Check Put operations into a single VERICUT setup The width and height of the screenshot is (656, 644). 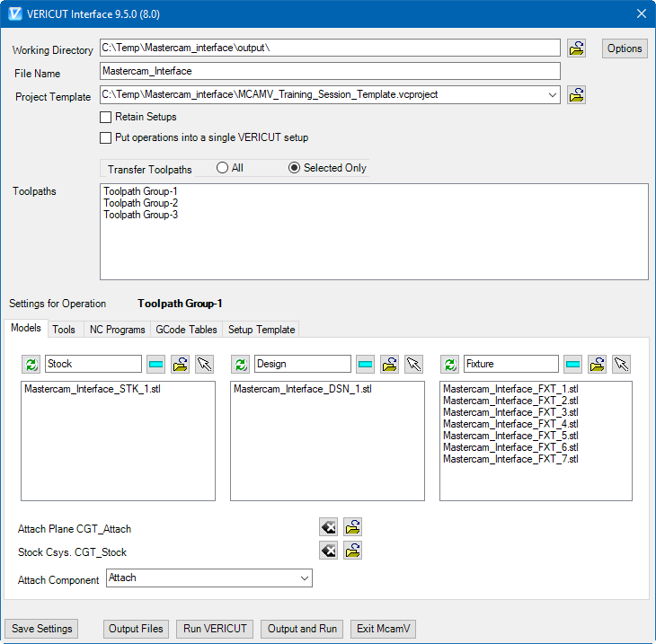(106, 137)
